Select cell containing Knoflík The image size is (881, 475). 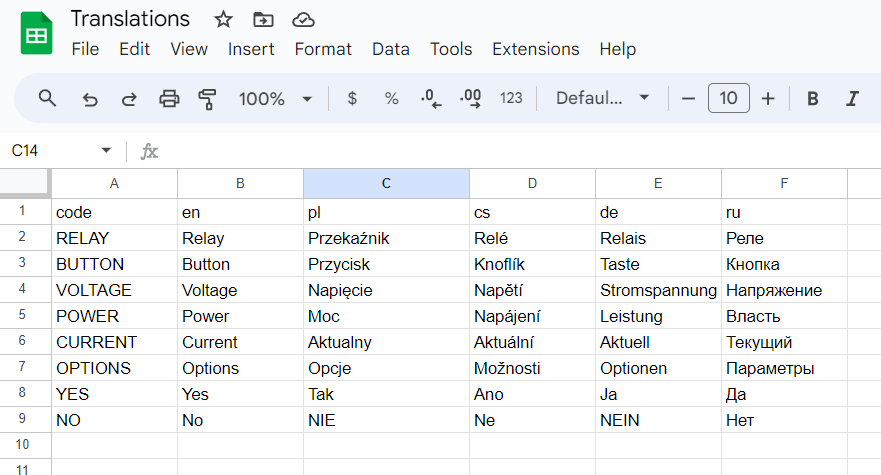(532, 264)
